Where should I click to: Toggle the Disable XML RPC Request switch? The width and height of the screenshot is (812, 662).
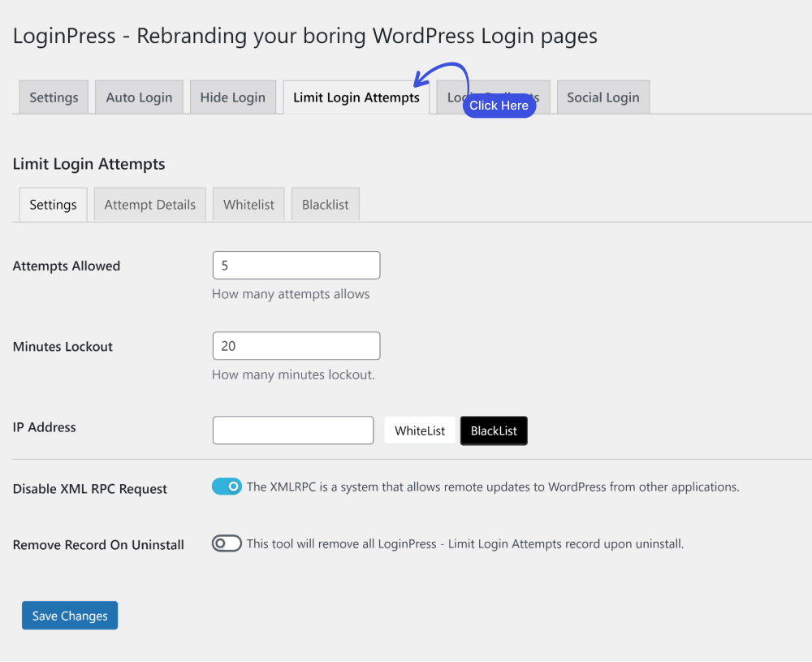pyautogui.click(x=227, y=487)
